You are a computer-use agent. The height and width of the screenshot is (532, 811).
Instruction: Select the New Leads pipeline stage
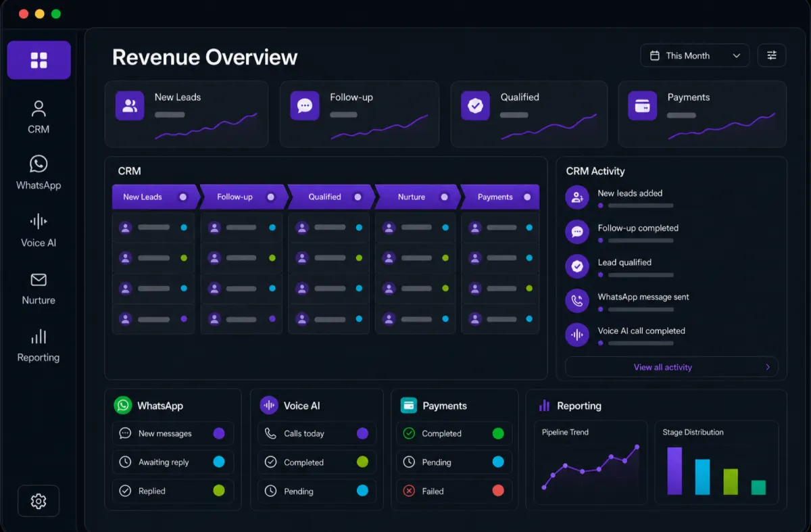pos(156,197)
